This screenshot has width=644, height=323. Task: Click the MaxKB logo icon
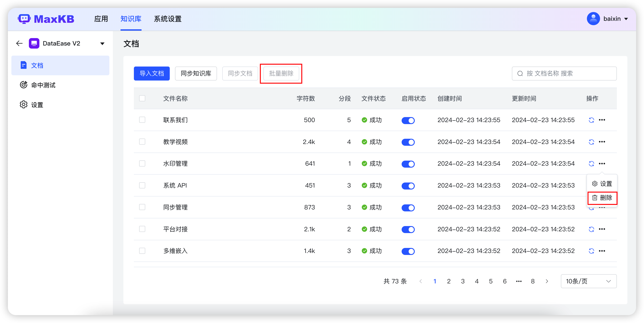tap(24, 19)
